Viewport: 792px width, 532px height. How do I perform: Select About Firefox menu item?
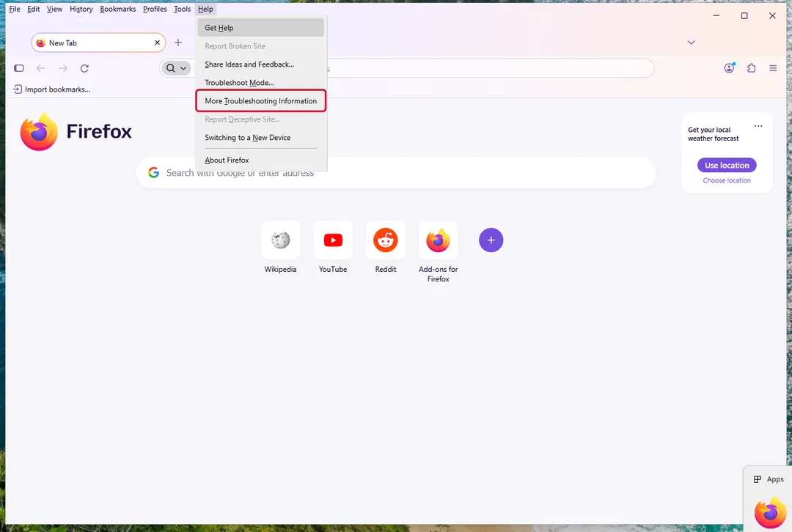(260, 160)
